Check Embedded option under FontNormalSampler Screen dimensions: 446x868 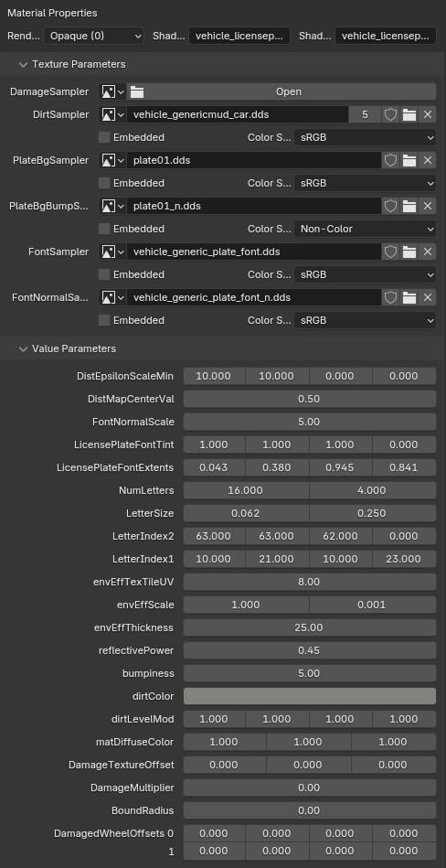(x=104, y=320)
